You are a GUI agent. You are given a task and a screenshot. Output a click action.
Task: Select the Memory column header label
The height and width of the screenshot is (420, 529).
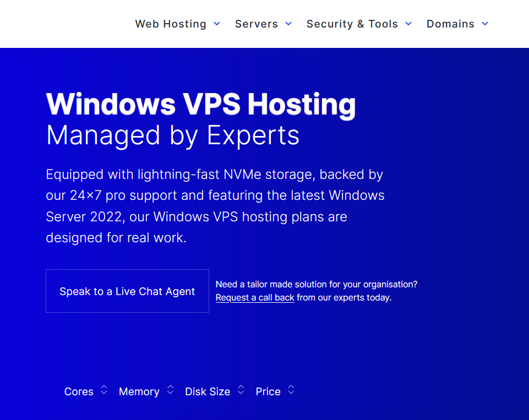coord(139,391)
